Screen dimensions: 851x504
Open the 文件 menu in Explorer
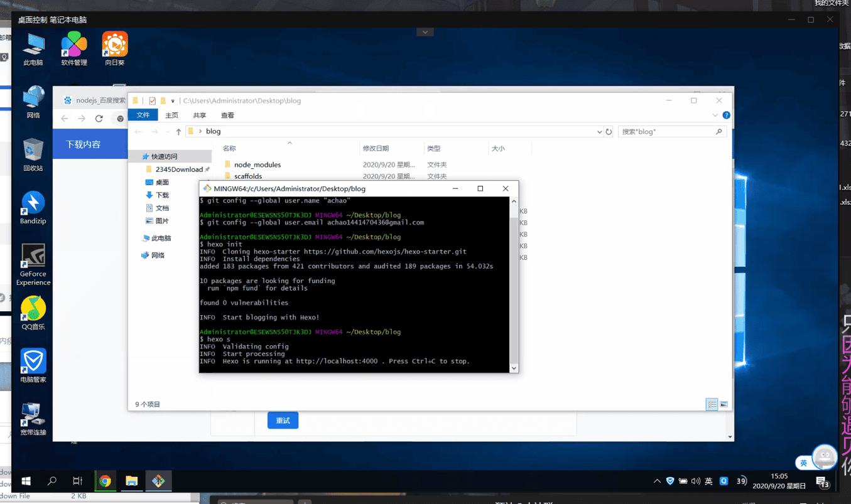pos(143,115)
